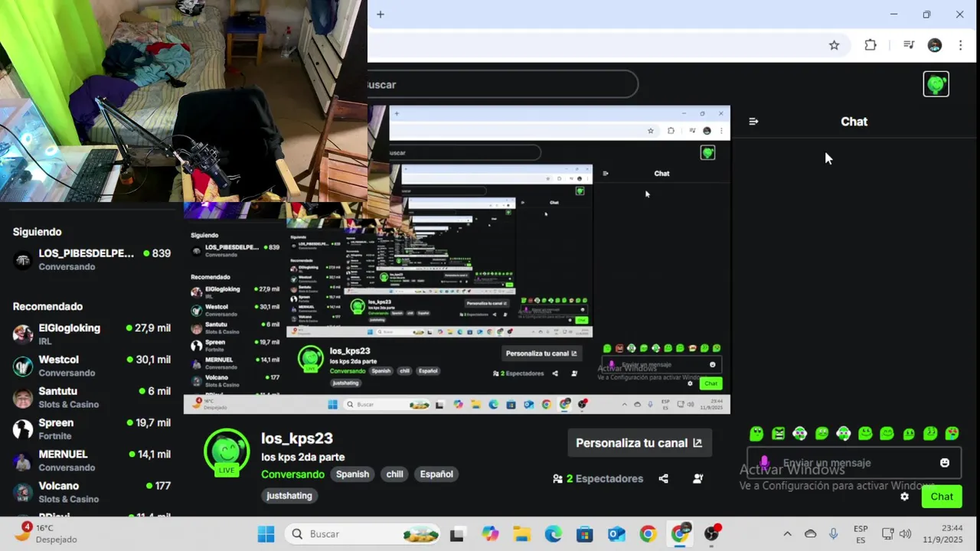Click the microphone tray icon
The height and width of the screenshot is (551, 980).
pos(833,534)
